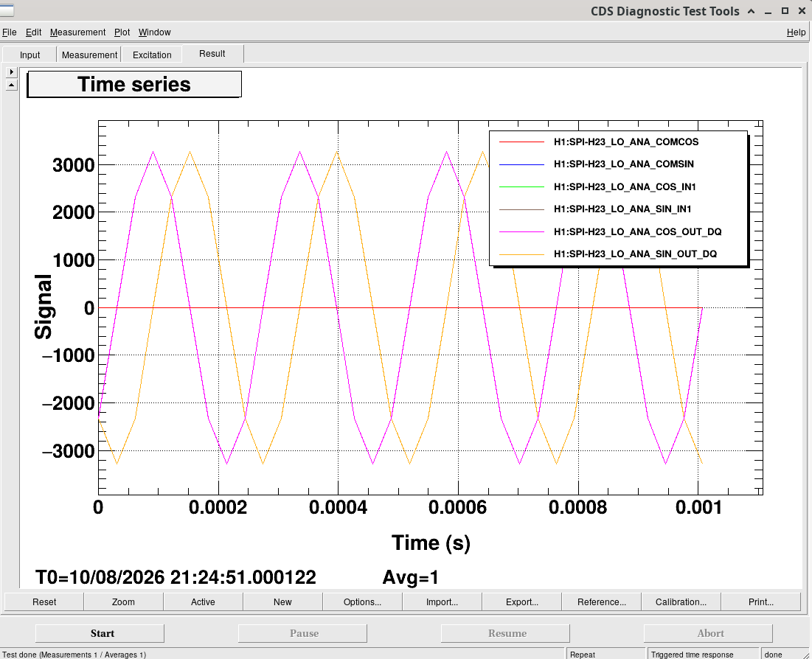Click the Zoom button below the plot

point(123,602)
